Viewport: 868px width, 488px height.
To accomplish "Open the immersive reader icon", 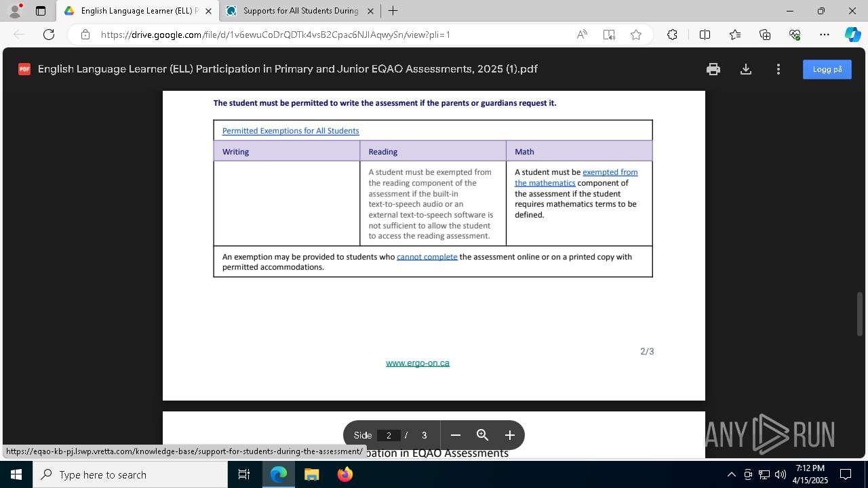I will click(x=609, y=35).
